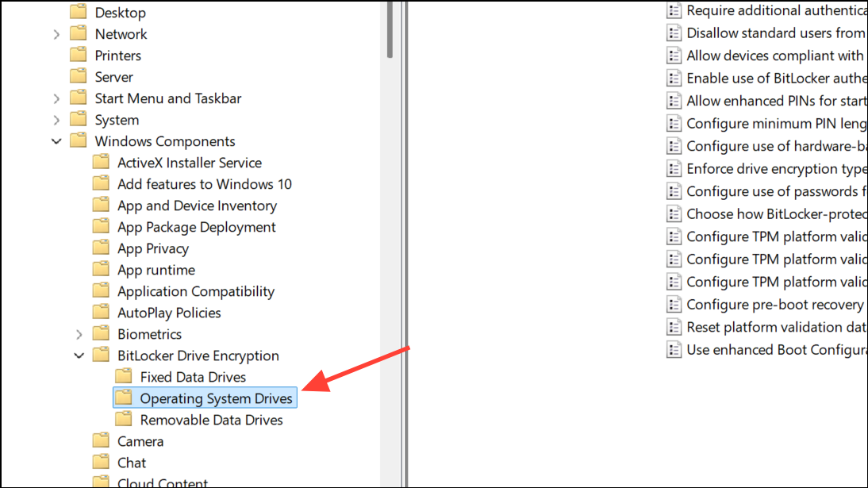This screenshot has width=868, height=488.
Task: Click the Desktop folder icon
Action: (x=79, y=12)
